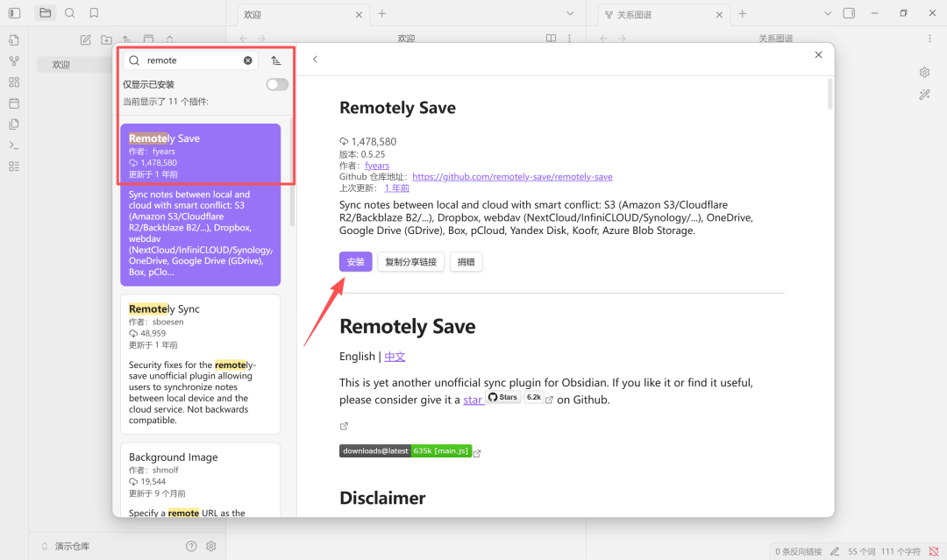
Task: Click the 安装 install button
Action: [x=356, y=262]
